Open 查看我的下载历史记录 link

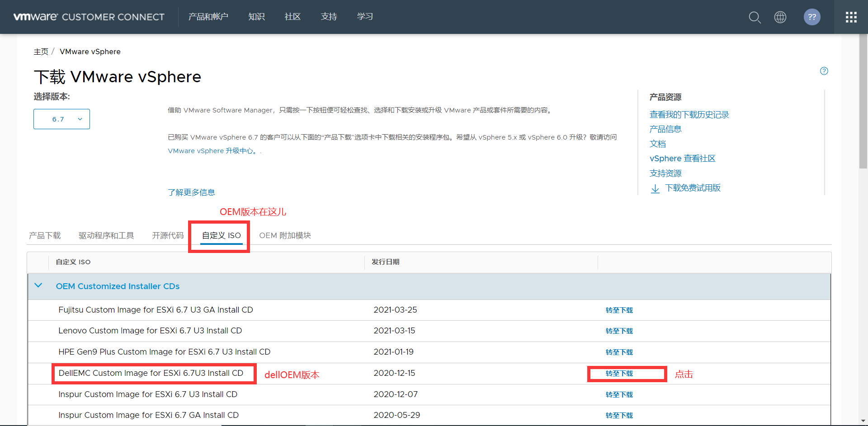tap(689, 115)
